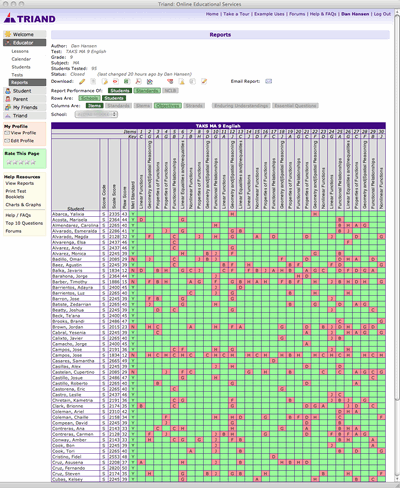The height and width of the screenshot is (488, 400).
Task: Rate this page one star
Action: (x=9, y=162)
